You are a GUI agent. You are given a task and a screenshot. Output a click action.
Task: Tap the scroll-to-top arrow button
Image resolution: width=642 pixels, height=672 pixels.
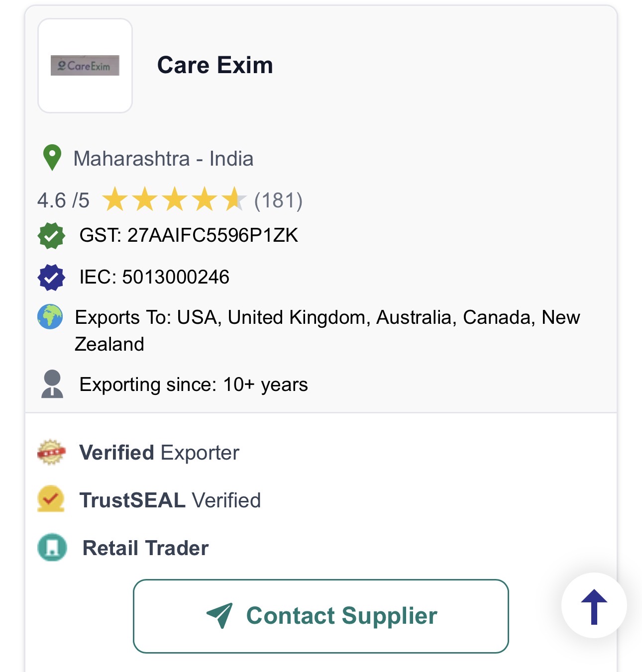tap(594, 606)
